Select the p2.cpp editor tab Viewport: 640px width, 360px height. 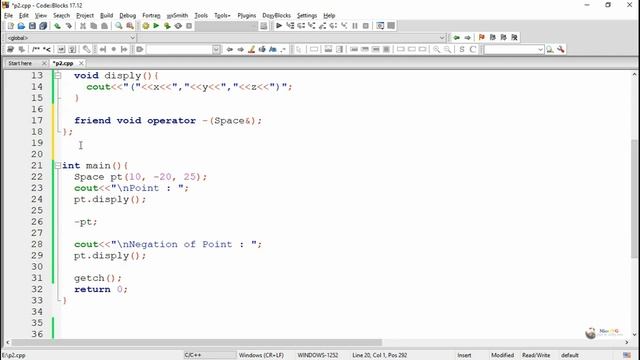click(63, 63)
